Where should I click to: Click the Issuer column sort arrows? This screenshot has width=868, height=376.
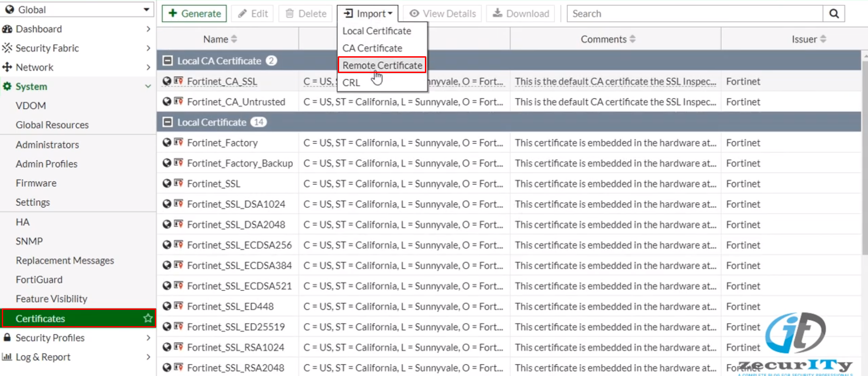point(823,39)
